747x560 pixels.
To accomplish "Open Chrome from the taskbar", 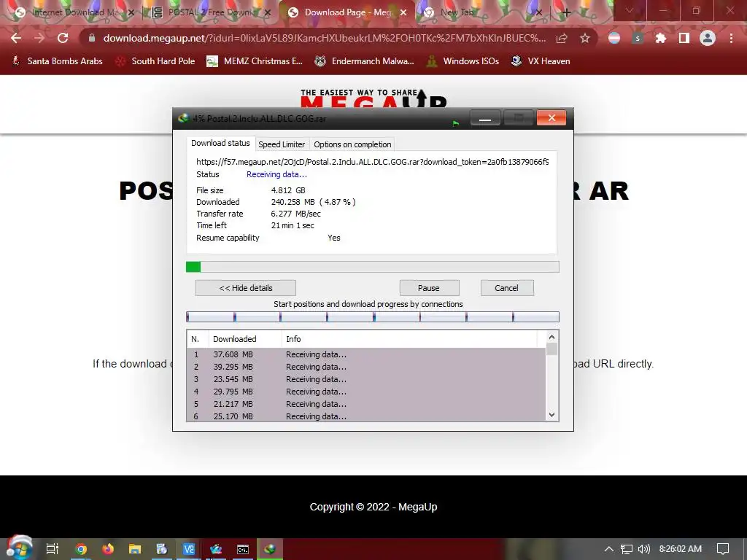I will [81, 549].
